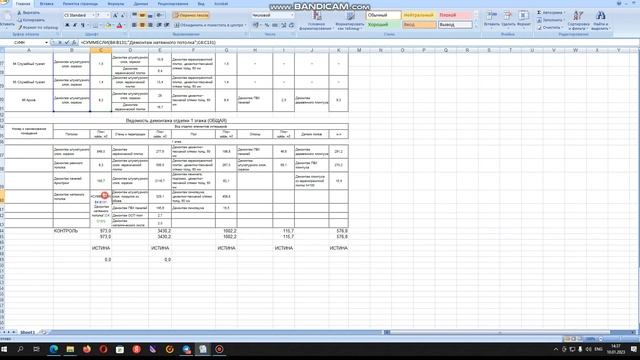Increase the decimal places
The height and width of the screenshot is (360, 640).
tap(284, 25)
